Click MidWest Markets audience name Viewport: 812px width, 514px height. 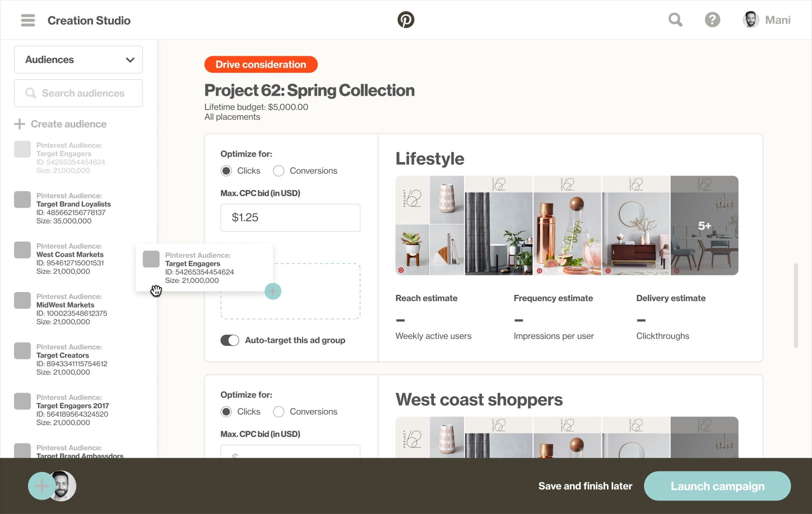point(65,305)
